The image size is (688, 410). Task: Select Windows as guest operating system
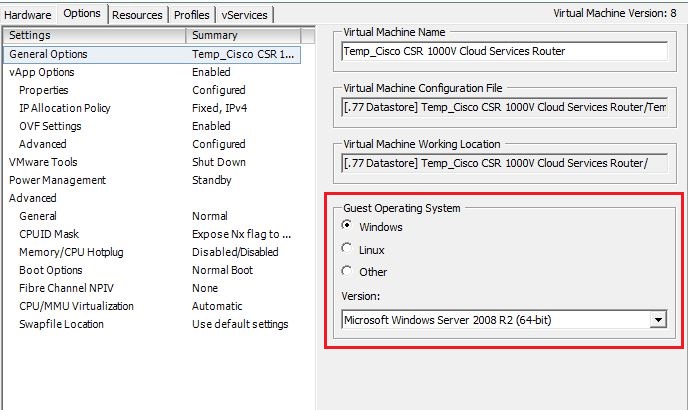coord(347,226)
